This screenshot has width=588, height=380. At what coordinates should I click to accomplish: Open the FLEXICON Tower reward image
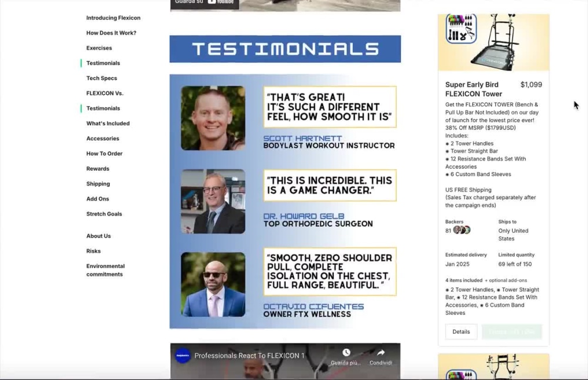493,42
